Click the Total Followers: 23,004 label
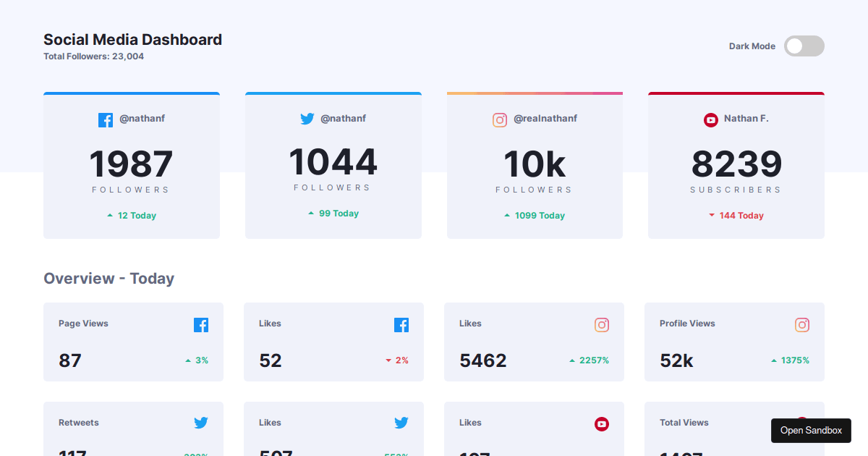The height and width of the screenshot is (456, 868). coord(93,56)
